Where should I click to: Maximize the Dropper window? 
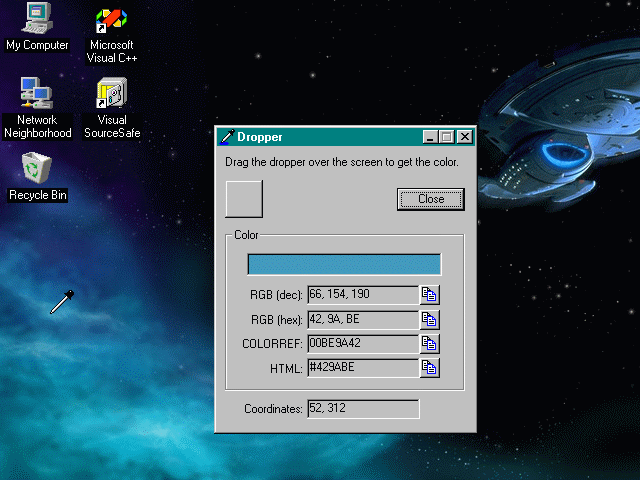tap(447, 137)
